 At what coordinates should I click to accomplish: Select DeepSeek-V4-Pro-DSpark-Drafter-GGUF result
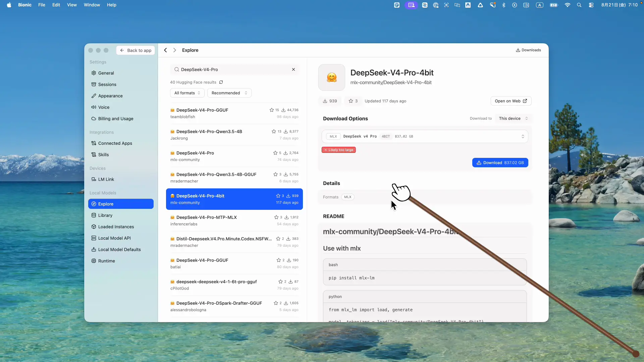pos(234,306)
